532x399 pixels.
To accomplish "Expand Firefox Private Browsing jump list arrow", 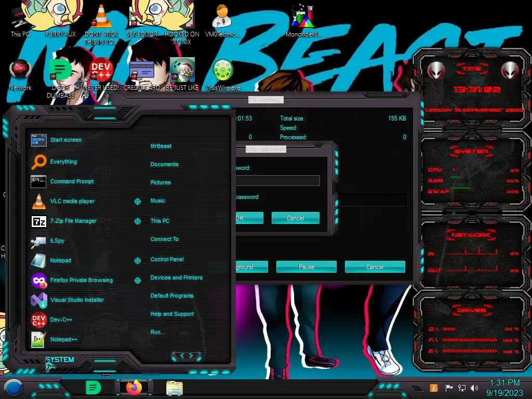I will 137,281.
